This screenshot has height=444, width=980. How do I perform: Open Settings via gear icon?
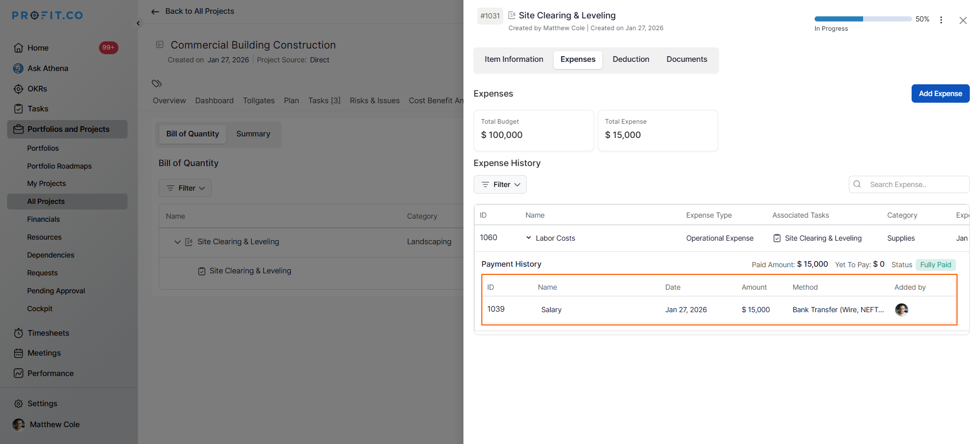click(x=18, y=404)
